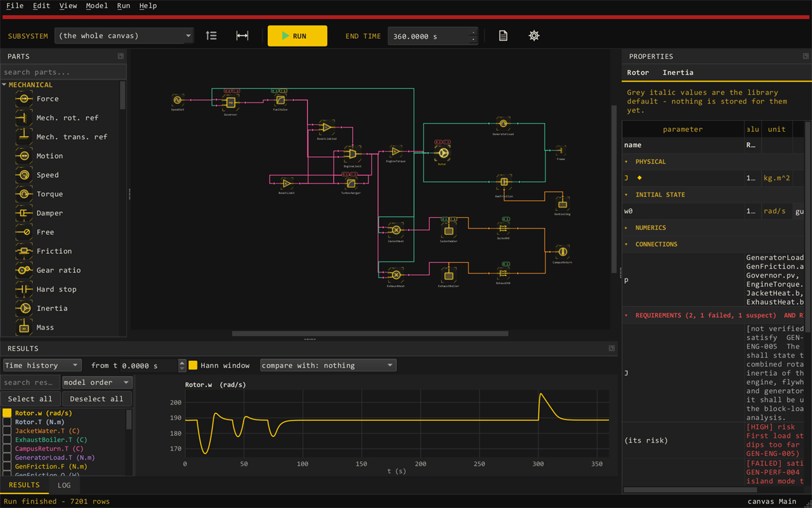
Task: Click the GeneratorLoad block
Action: [503, 124]
